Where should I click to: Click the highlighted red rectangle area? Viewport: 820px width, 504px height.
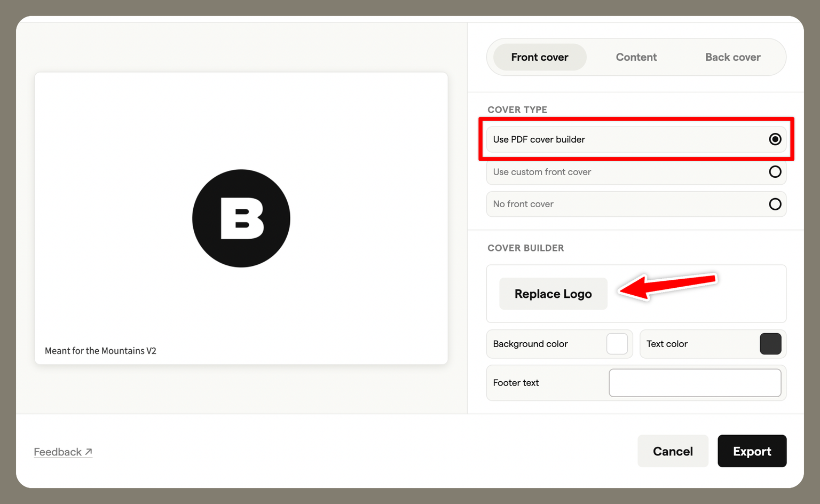click(x=636, y=139)
